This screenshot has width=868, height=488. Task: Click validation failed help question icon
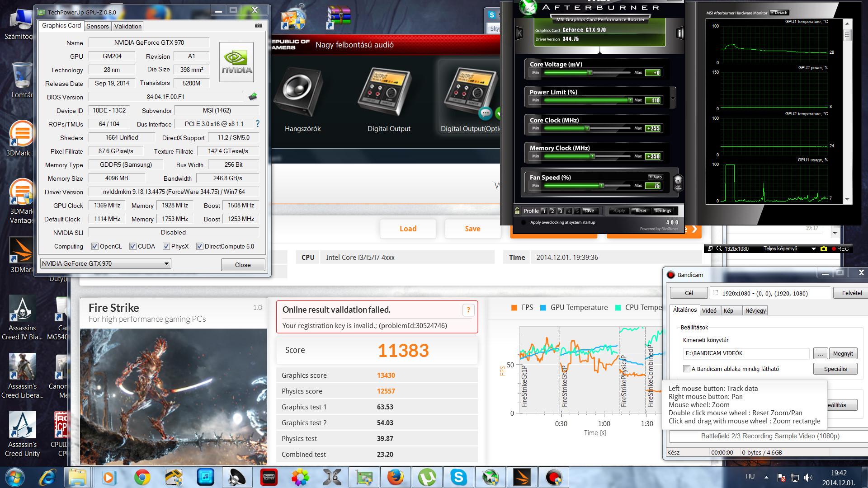coord(468,310)
